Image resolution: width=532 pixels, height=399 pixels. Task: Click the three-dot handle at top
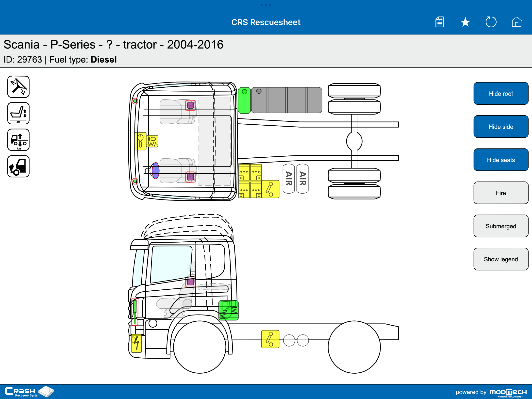coord(266,5)
